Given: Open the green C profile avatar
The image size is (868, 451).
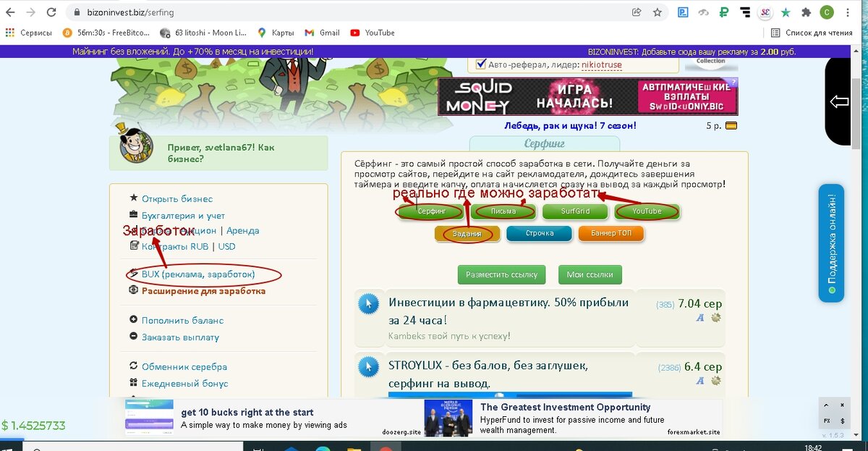Looking at the screenshot, I should coord(827,12).
